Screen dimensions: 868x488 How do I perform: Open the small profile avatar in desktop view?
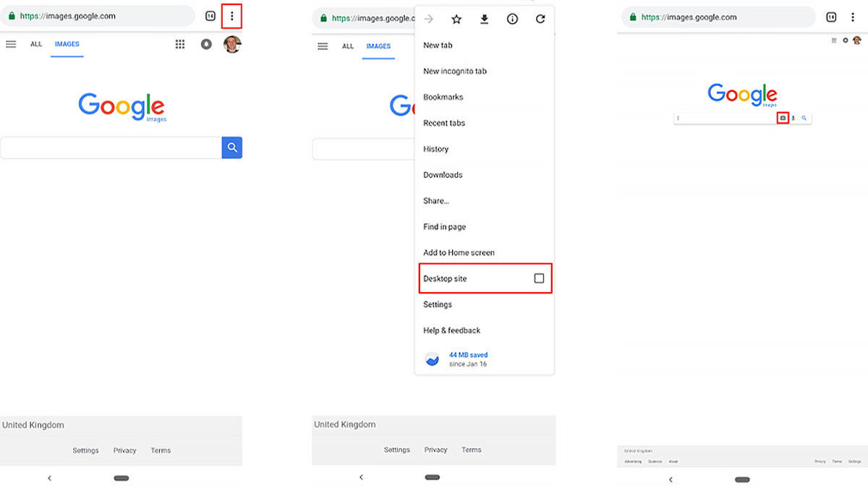point(857,40)
